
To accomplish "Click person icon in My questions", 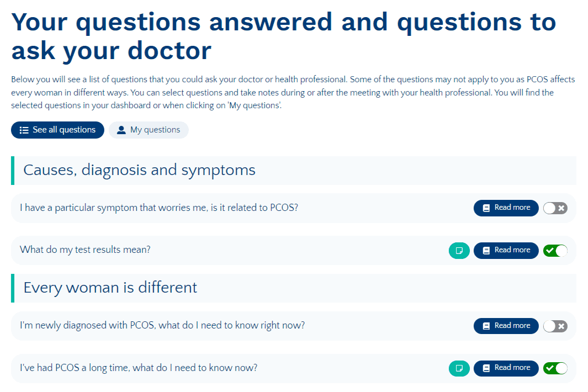I will (x=121, y=130).
